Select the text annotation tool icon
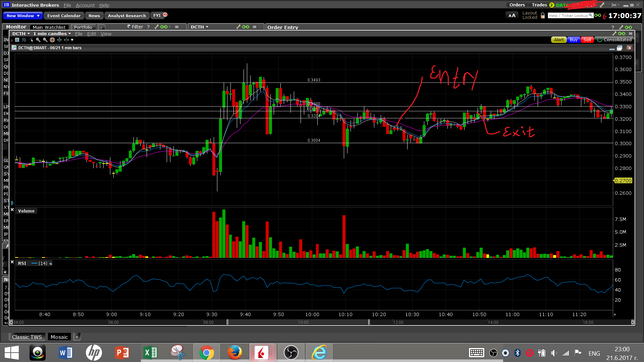 point(17,40)
